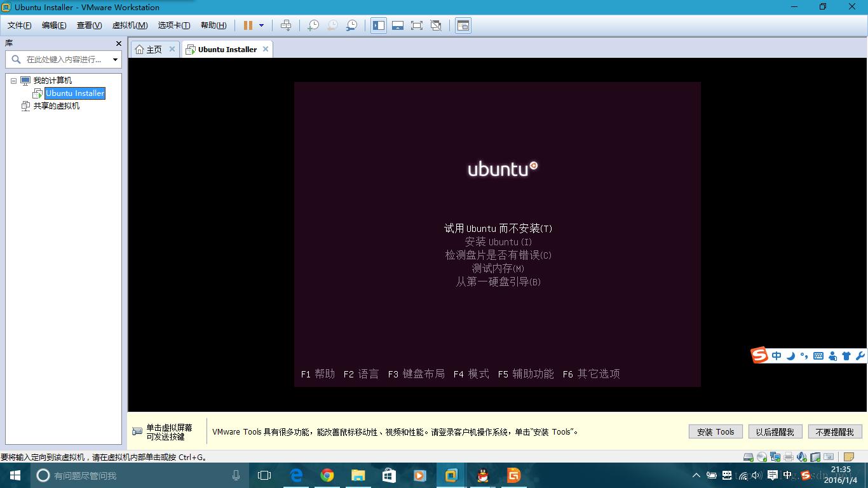Open File Explorer from the taskbar
The height and width of the screenshot is (488, 868).
click(358, 475)
